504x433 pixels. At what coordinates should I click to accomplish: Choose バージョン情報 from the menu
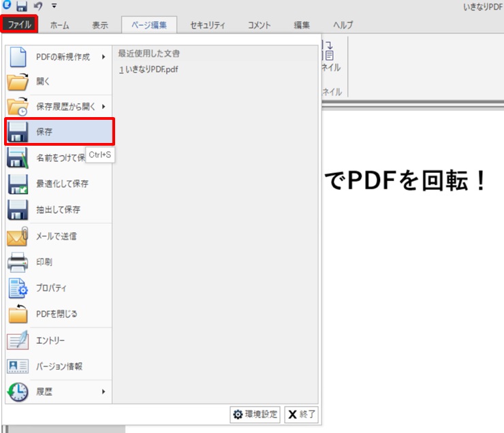click(59, 366)
